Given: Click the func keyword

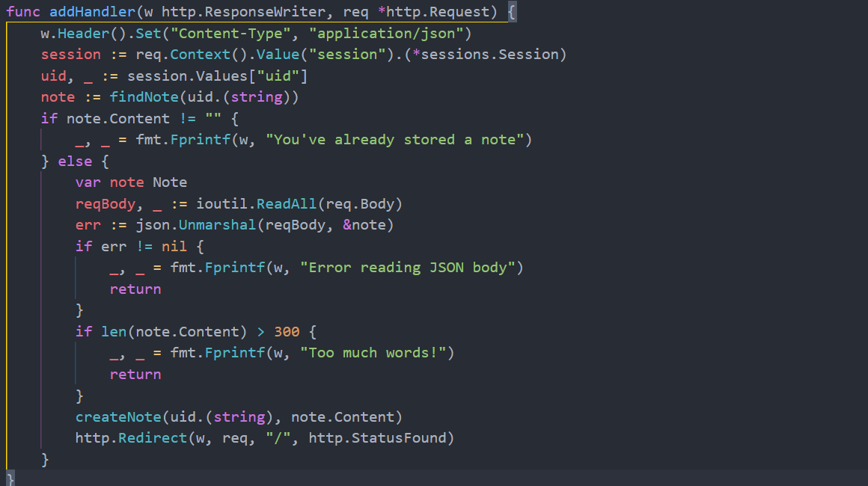Looking at the screenshot, I should click(x=22, y=12).
